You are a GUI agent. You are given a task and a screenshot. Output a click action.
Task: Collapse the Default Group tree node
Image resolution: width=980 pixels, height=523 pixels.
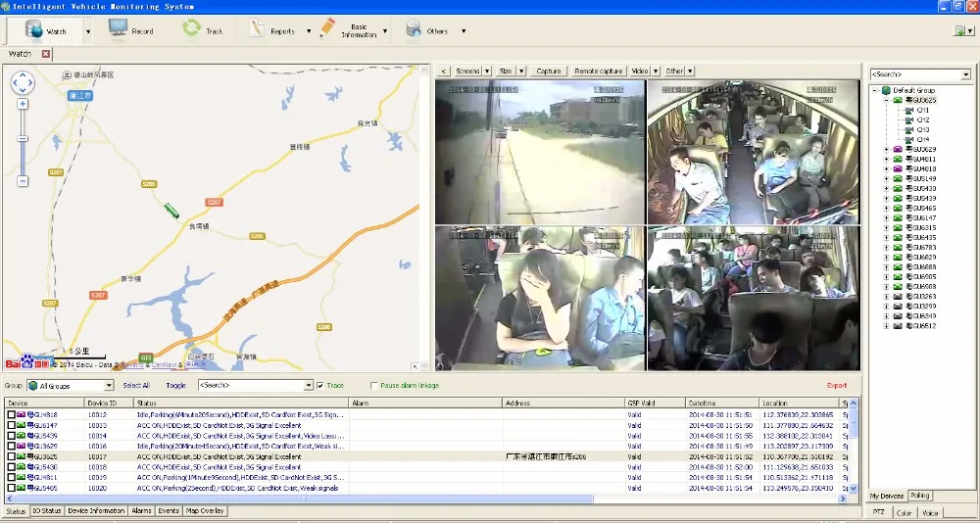(874, 90)
